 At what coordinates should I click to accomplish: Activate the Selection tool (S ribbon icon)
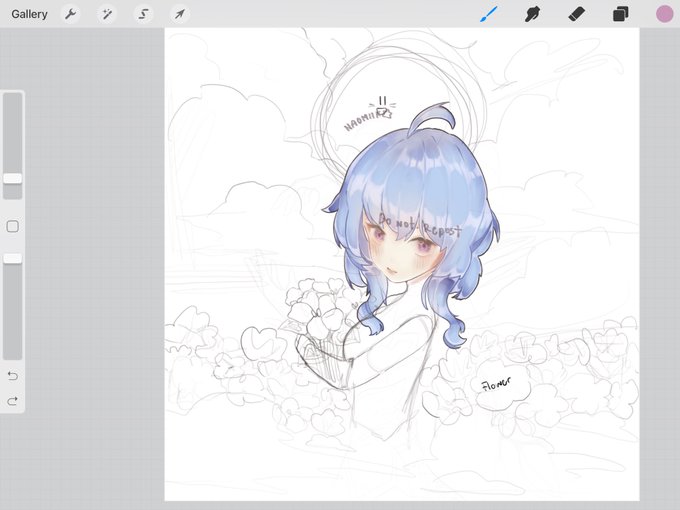143,14
